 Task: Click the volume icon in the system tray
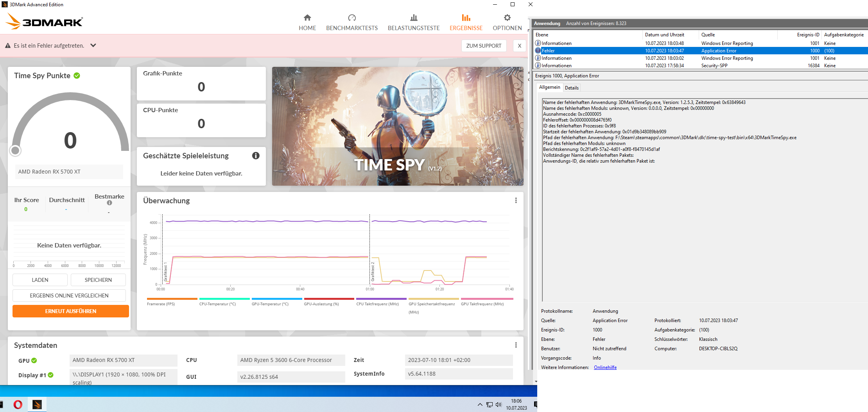coord(499,405)
